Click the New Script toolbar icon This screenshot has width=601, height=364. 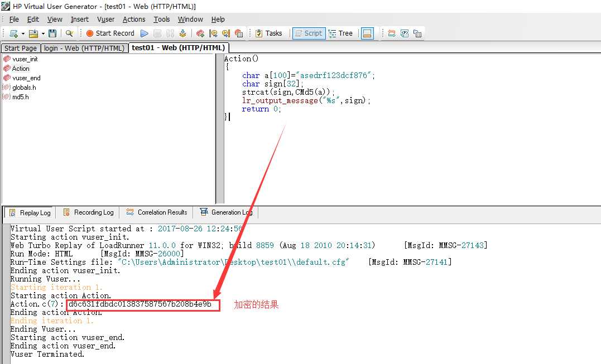13,33
